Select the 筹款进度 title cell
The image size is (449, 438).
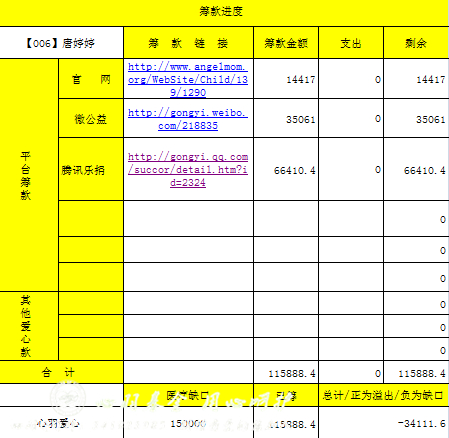click(x=221, y=12)
